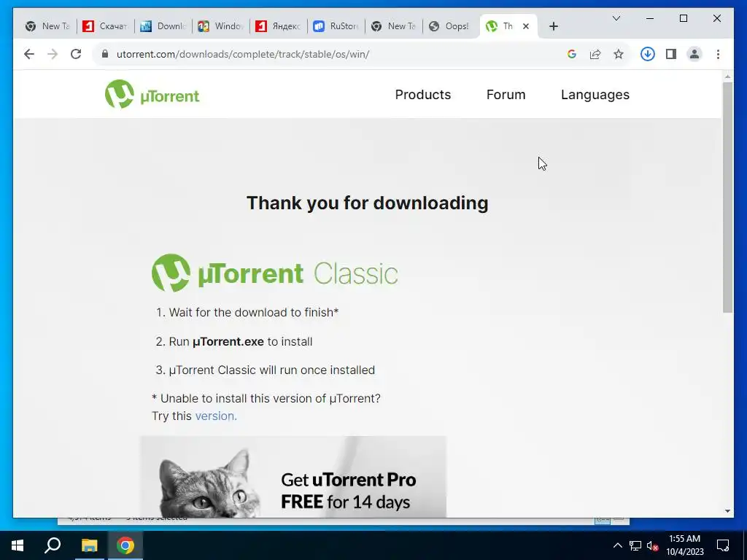747x560 pixels.
Task: Switch to the Oops! tab
Action: click(x=451, y=27)
